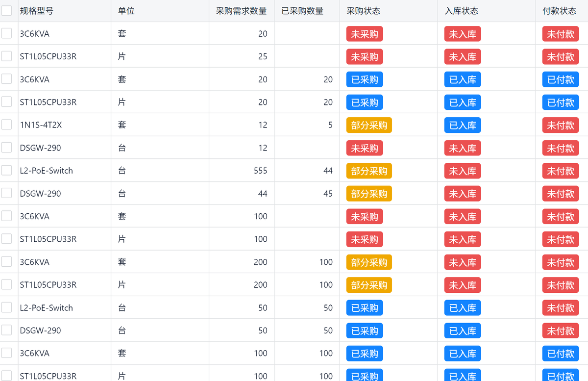The width and height of the screenshot is (588, 381).
Task: Click the 已采购数量 column header
Action: coord(302,11)
